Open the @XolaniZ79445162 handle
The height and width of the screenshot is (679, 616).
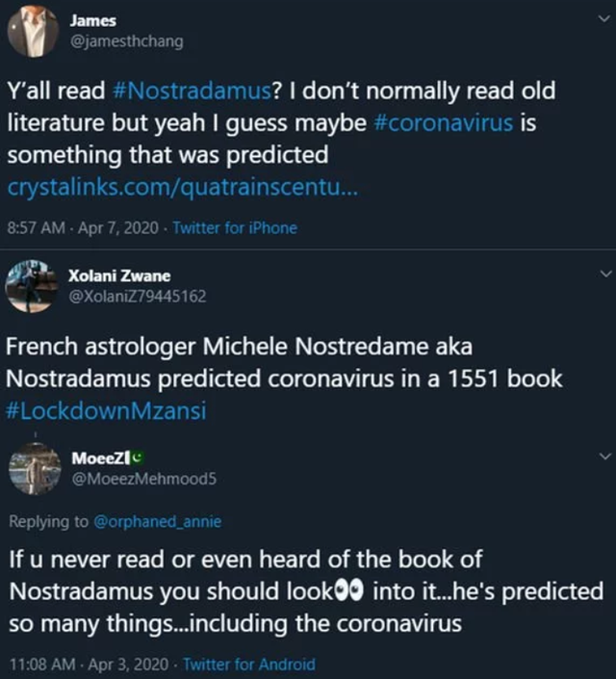[137, 295]
